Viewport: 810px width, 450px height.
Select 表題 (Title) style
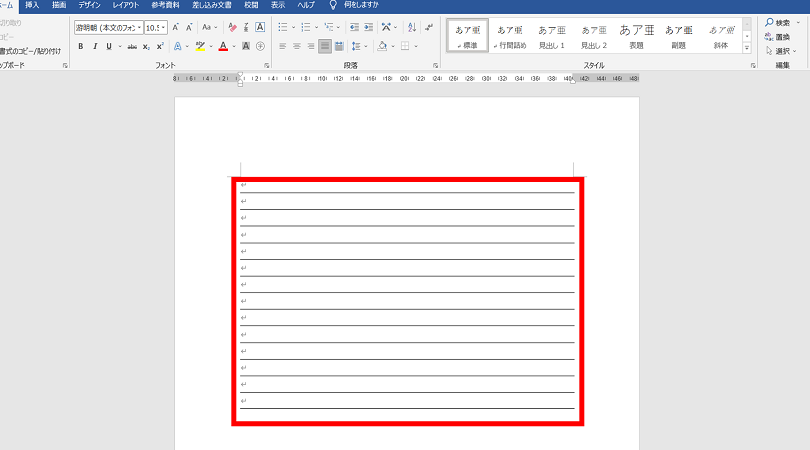pos(636,36)
